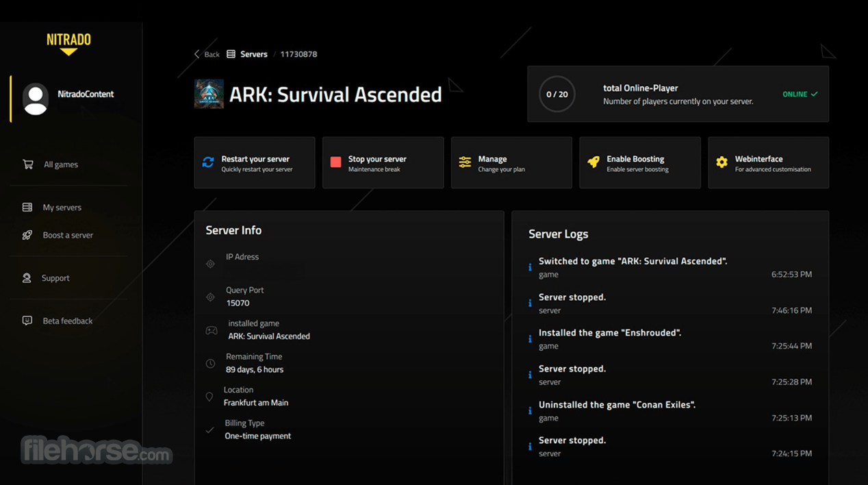Click the 0 / 20 player count circle

click(557, 94)
